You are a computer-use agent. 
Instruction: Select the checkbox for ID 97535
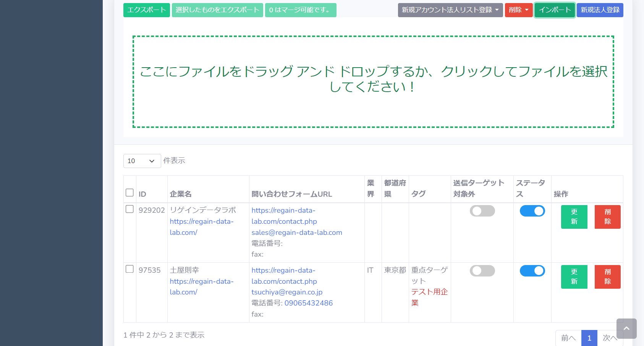click(x=129, y=269)
